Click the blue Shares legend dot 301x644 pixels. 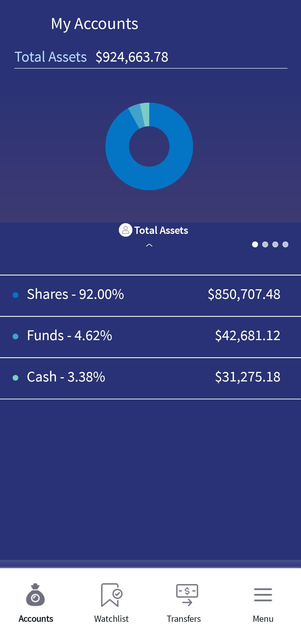16,295
